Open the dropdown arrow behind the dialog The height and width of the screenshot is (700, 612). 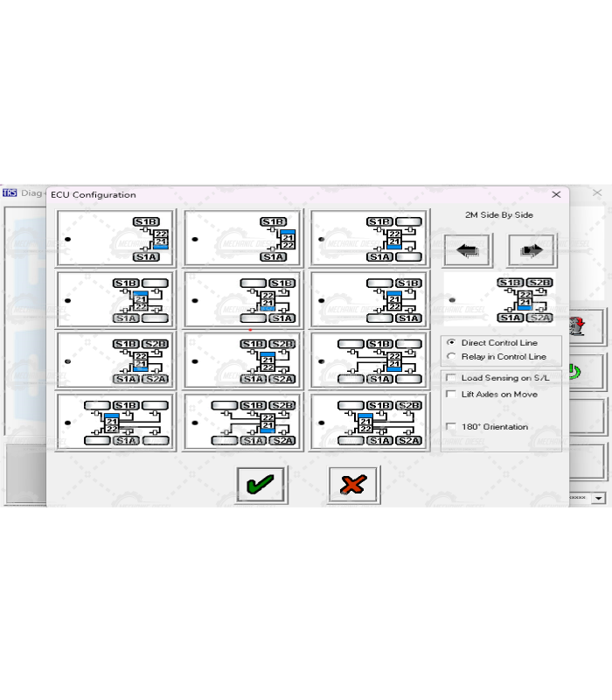coord(598,497)
